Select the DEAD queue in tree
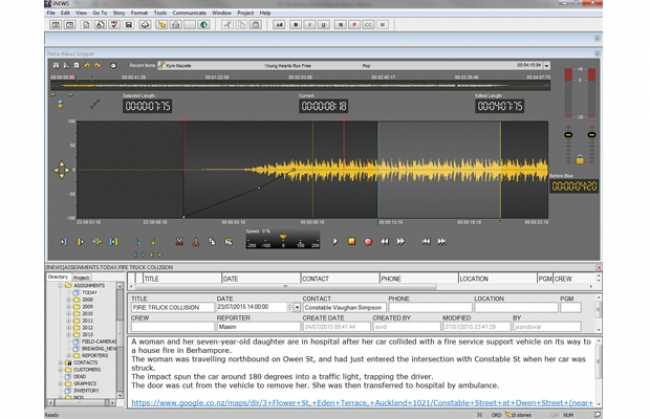Viewport: 650px width, 419px height. point(80,377)
